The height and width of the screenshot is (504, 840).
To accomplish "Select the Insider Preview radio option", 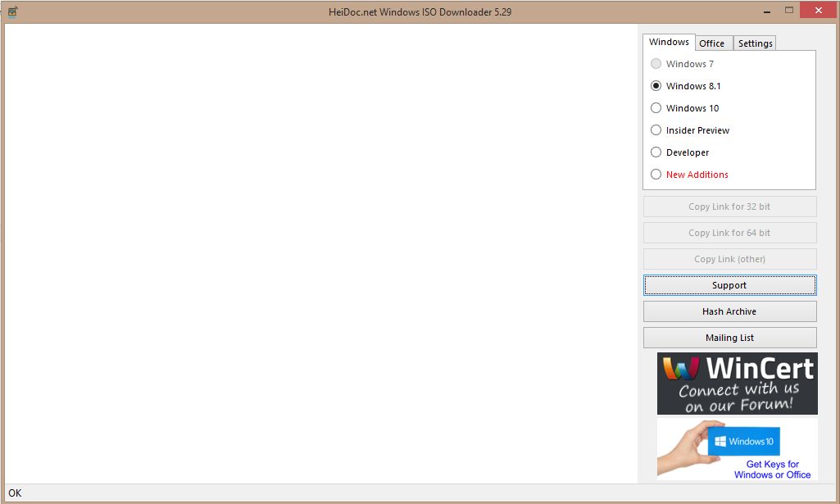I will click(x=656, y=130).
